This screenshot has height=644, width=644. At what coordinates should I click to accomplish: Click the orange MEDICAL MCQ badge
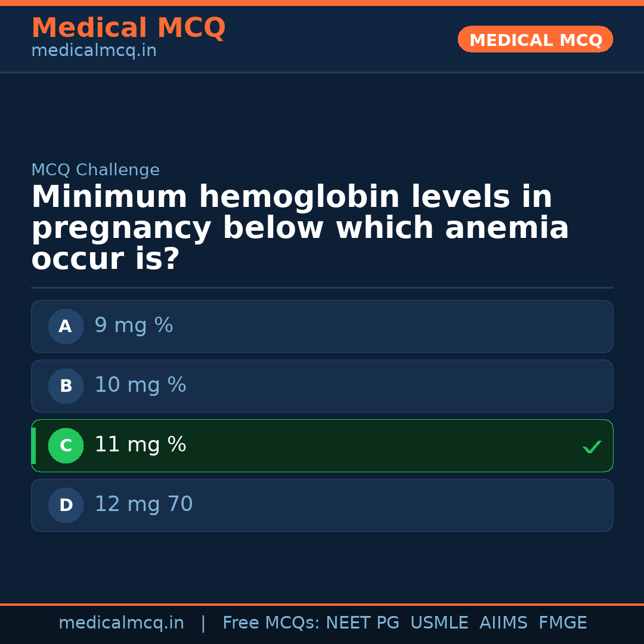pyautogui.click(x=535, y=39)
